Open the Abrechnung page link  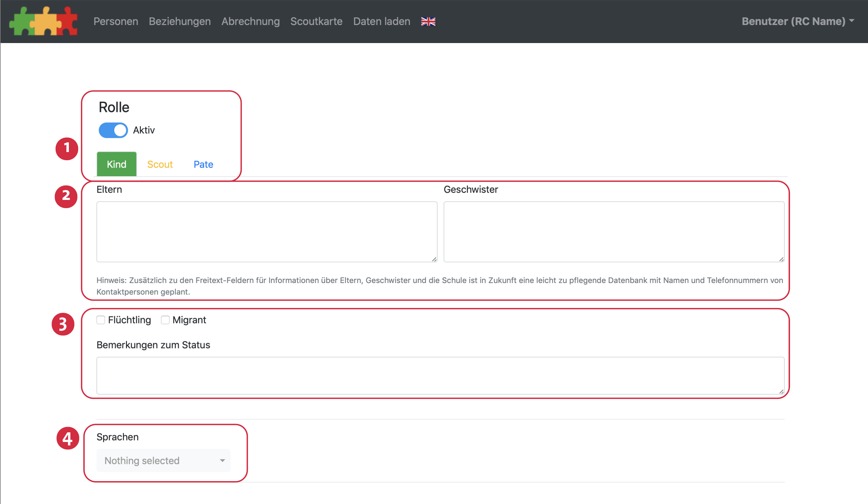251,21
